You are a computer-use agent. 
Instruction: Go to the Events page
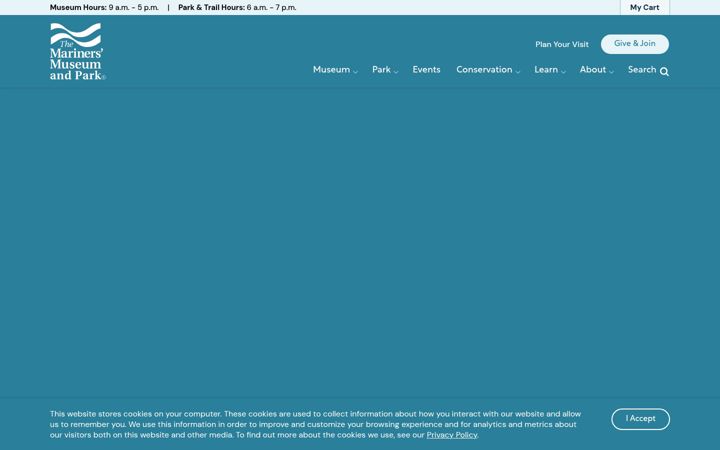(426, 69)
